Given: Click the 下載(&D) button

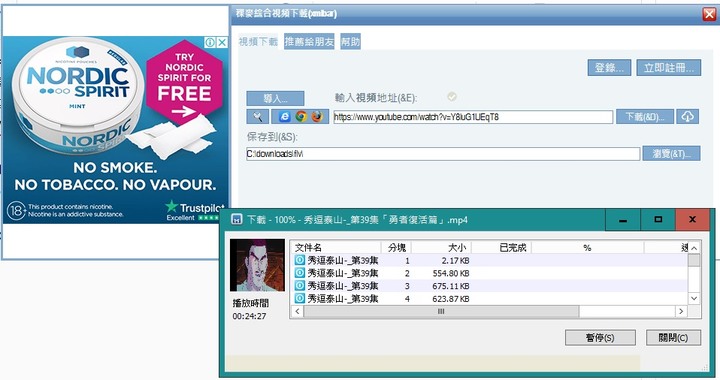Looking at the screenshot, I should 645,117.
